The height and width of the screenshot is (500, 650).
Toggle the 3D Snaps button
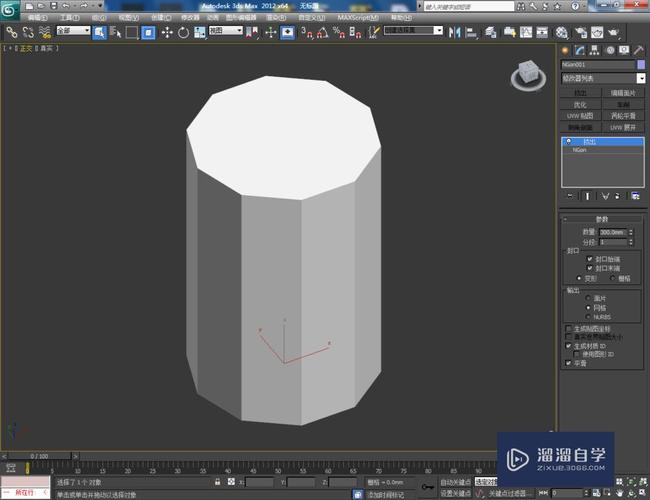tap(307, 32)
